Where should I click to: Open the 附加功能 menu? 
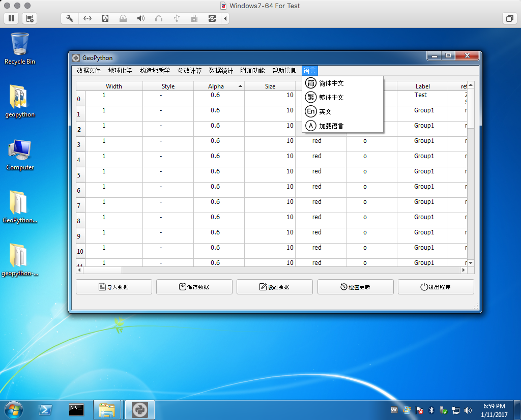[252, 70]
